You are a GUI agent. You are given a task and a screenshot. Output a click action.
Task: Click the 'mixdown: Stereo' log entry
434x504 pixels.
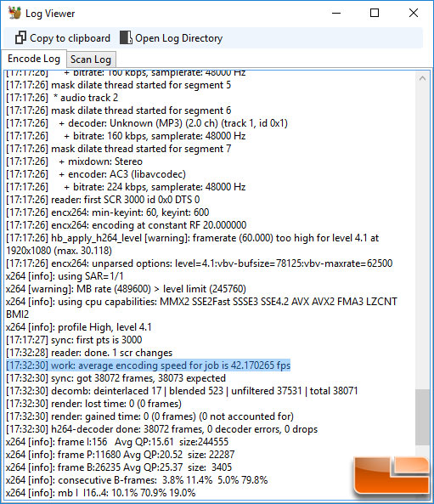(74, 161)
